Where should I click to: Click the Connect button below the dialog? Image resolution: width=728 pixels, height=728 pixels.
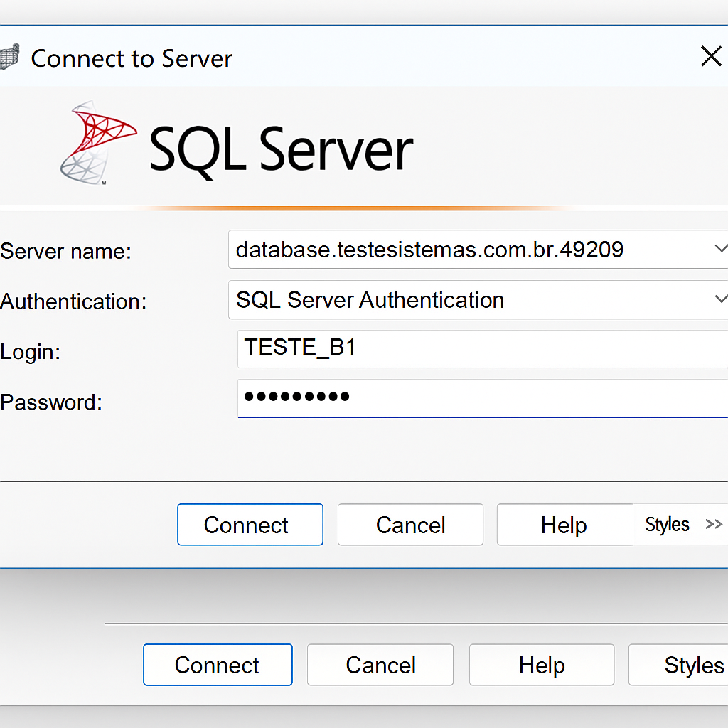tap(218, 665)
